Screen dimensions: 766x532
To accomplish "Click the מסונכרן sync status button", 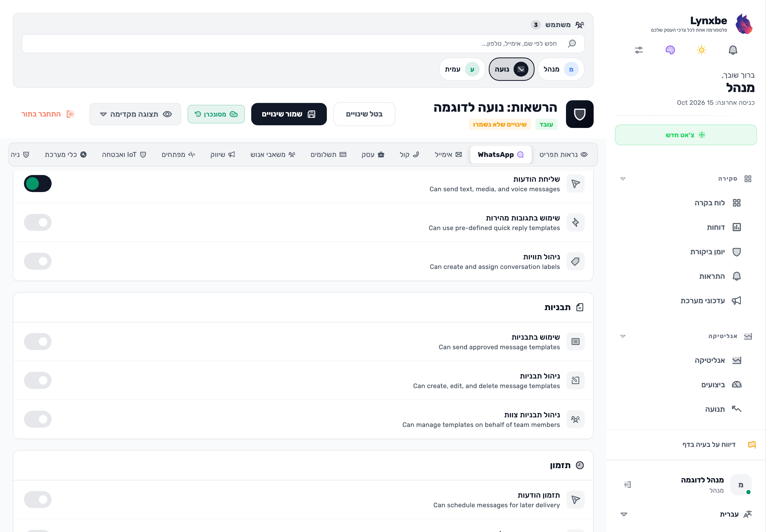I will (216, 114).
